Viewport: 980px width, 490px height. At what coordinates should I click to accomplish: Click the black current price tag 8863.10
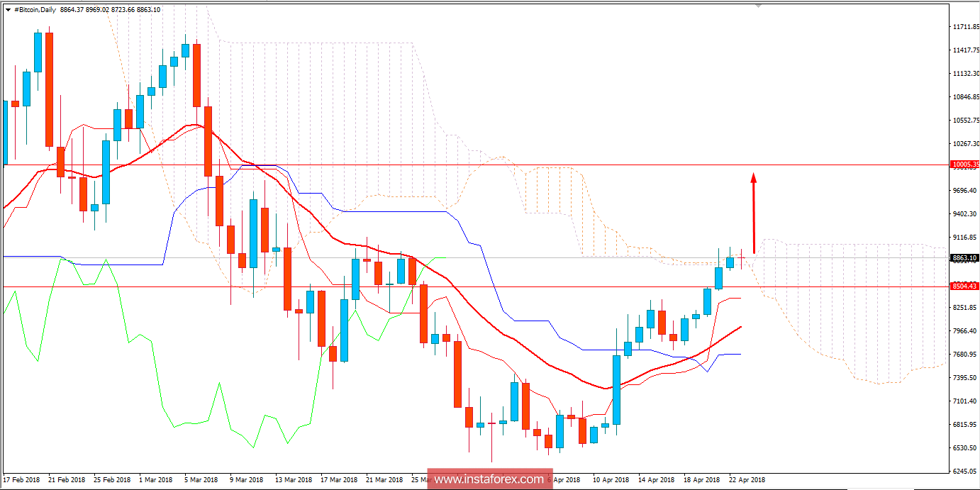(966, 258)
